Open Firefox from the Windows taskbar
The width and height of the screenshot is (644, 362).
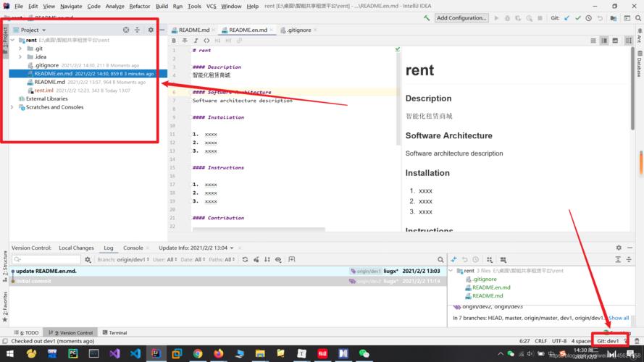tap(218, 354)
